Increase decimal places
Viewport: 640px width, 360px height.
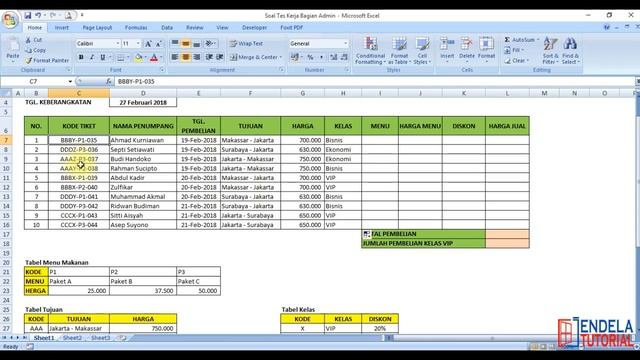tap(333, 58)
